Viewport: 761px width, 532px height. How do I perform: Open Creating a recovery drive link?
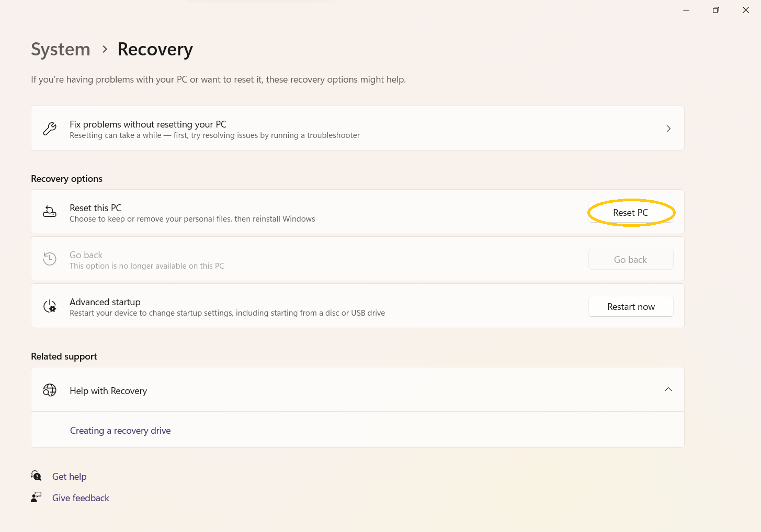(120, 431)
